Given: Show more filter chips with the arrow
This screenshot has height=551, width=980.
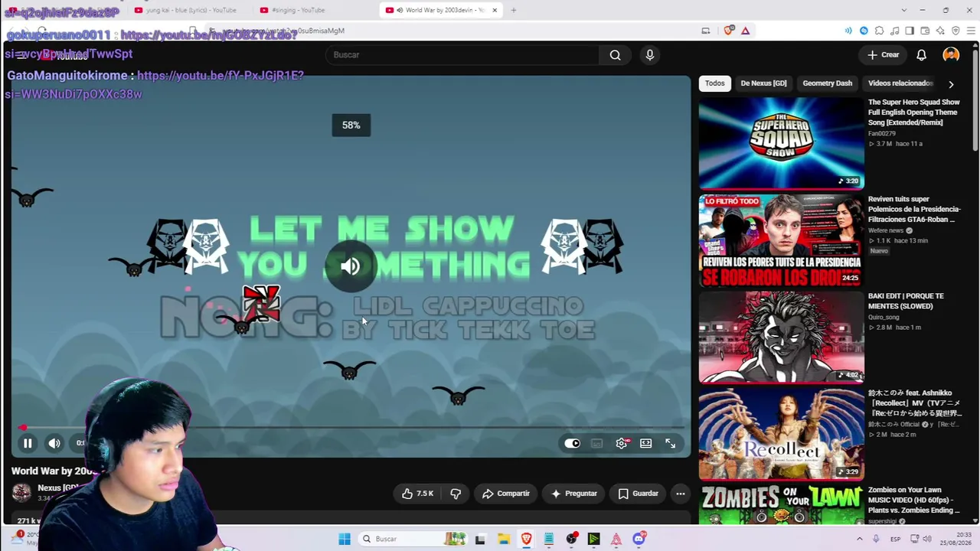Looking at the screenshot, I should [x=951, y=84].
